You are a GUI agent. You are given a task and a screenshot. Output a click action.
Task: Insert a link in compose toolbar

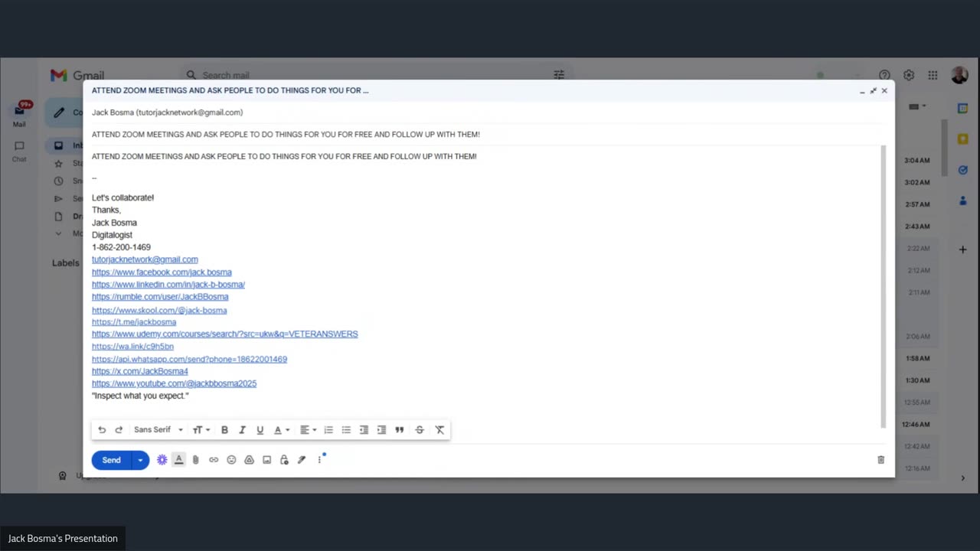[214, 460]
